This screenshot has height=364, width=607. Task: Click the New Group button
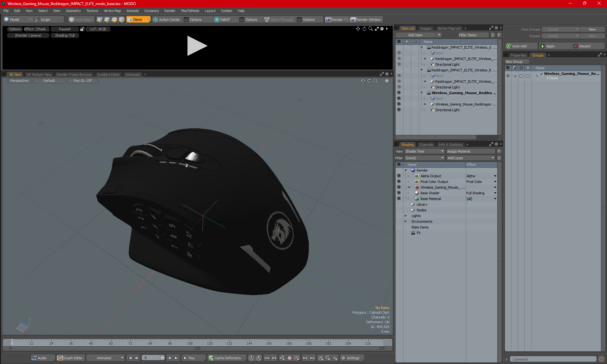[x=517, y=62]
